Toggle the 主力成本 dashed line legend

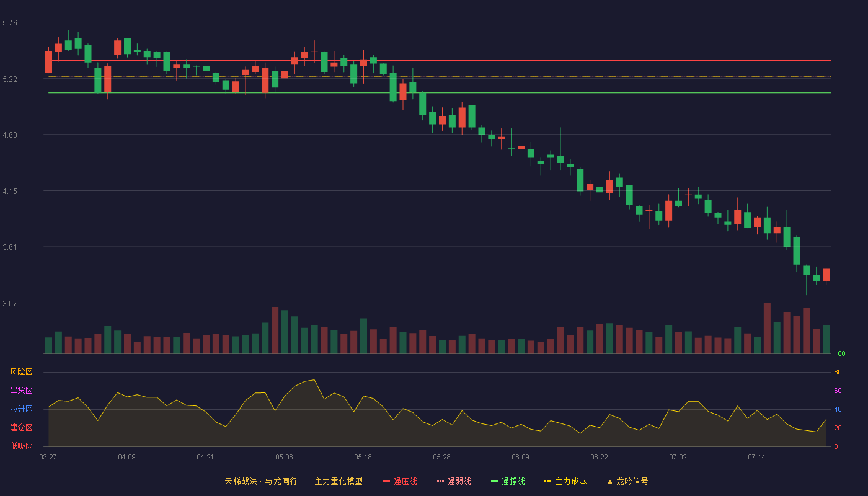point(565,481)
